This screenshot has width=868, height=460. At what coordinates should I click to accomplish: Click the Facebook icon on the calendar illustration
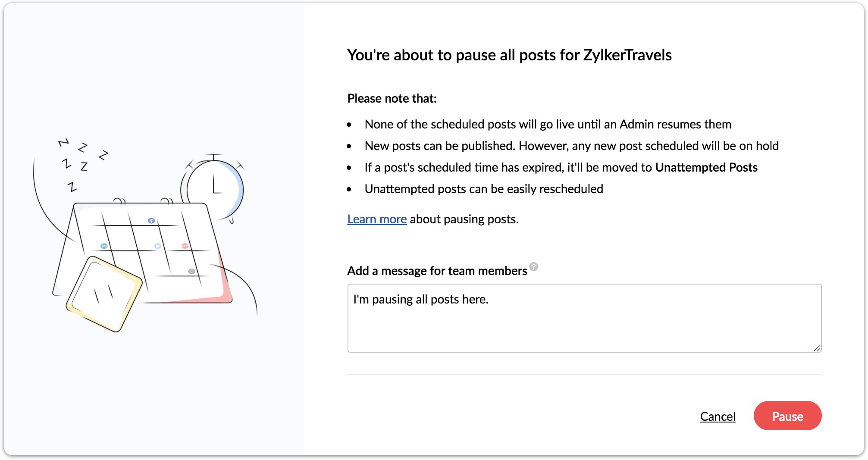click(151, 221)
